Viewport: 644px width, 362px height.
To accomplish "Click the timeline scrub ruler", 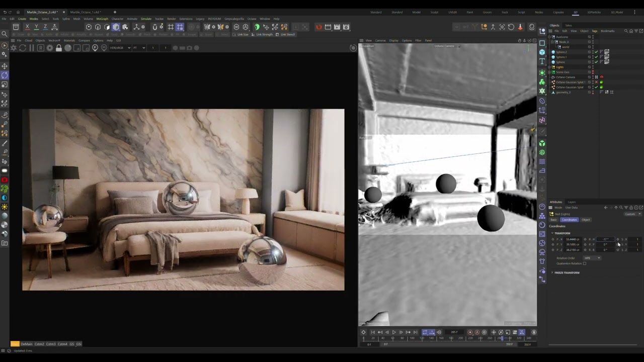I will (448, 339).
